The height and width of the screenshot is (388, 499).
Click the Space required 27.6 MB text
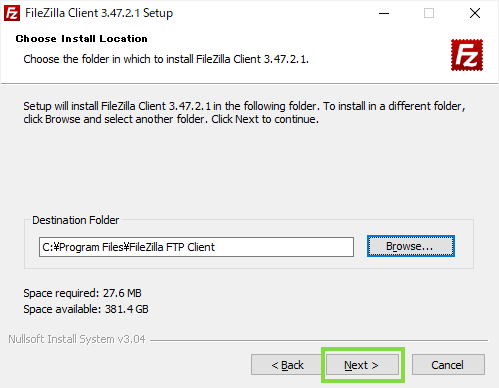click(x=82, y=293)
